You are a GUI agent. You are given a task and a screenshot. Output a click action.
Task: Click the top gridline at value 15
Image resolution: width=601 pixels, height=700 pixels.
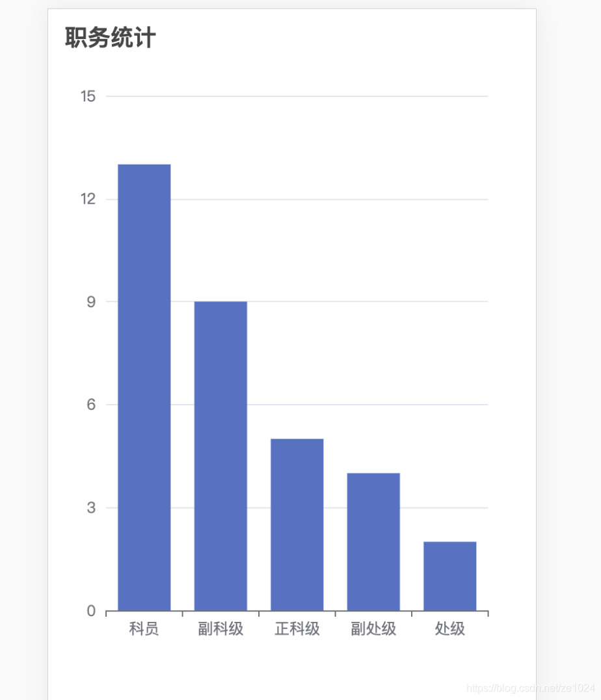pyautogui.click(x=297, y=96)
